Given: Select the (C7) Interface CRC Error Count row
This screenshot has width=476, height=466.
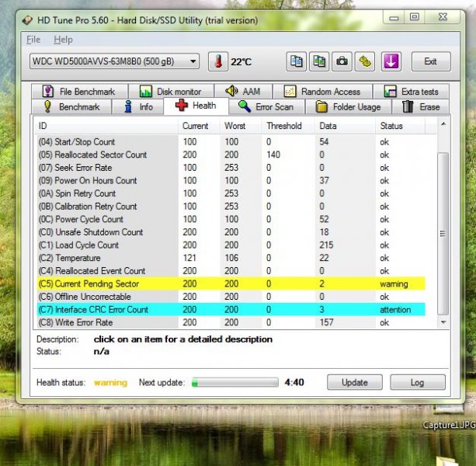Looking at the screenshot, I should 231,309.
